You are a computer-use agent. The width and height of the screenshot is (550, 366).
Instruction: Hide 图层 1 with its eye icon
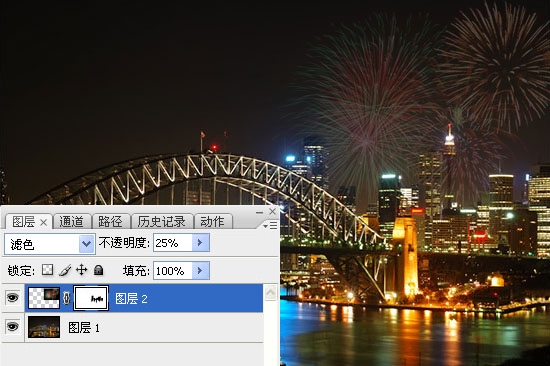pyautogui.click(x=13, y=327)
